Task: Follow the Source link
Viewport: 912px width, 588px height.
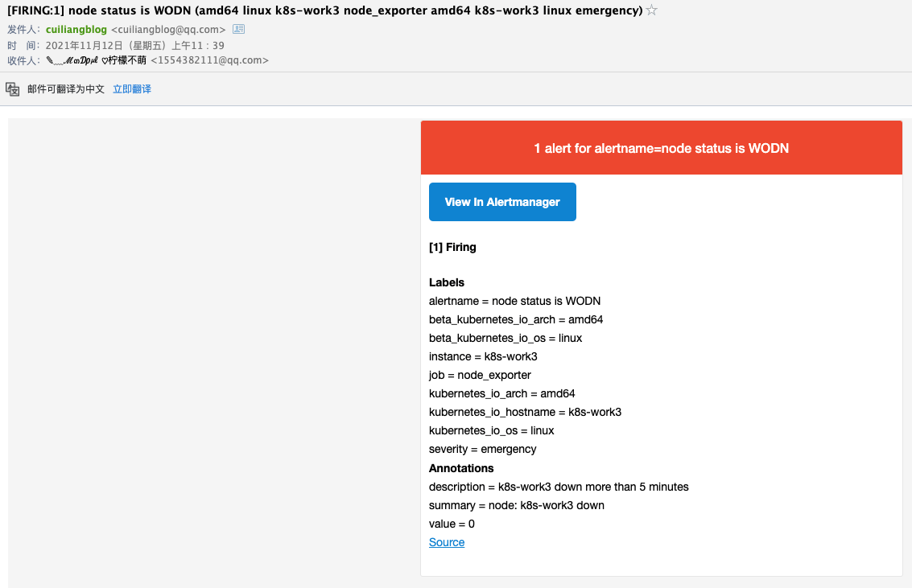Action: (447, 542)
